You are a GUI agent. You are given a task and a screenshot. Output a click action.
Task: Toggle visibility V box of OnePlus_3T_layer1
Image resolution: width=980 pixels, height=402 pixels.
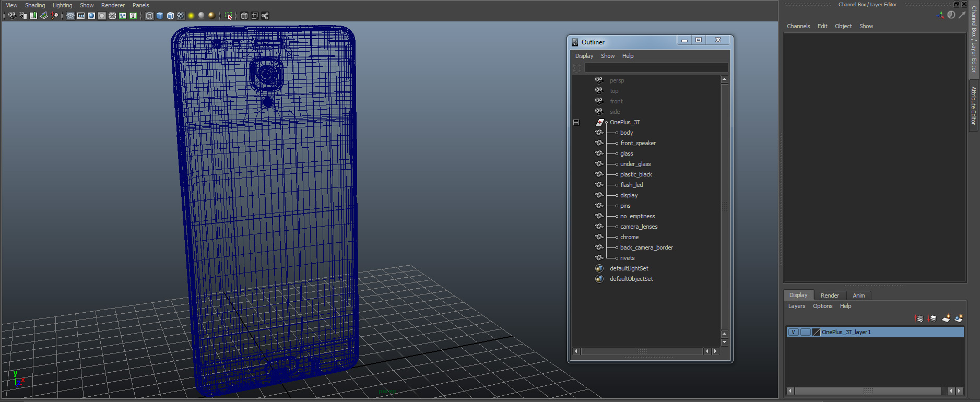point(794,332)
